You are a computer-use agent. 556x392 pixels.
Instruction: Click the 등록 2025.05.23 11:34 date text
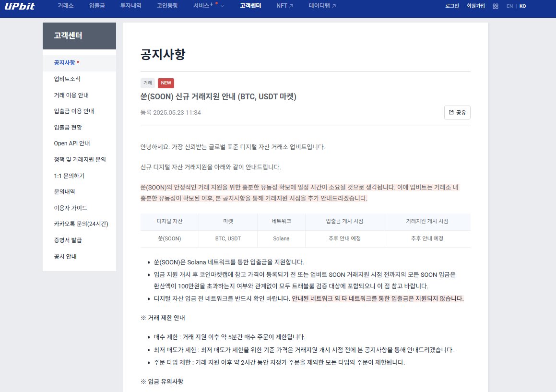tap(171, 112)
